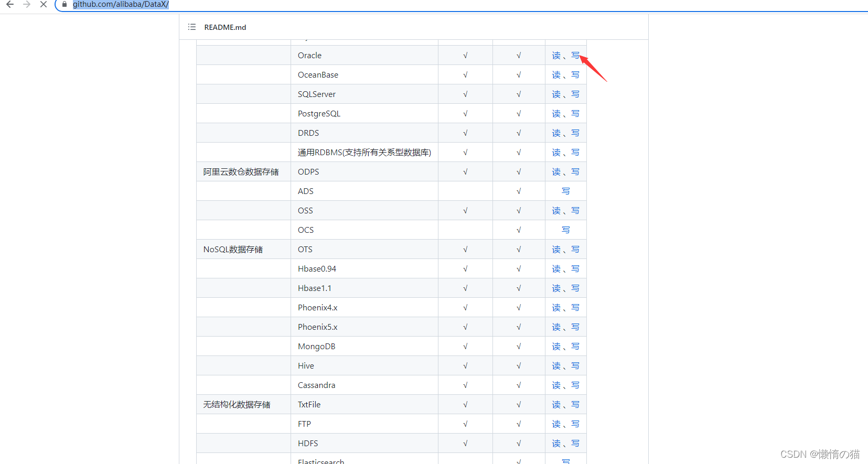Click the lock icon in the address bar
Viewport: 868px width, 464px height.
[65, 4]
